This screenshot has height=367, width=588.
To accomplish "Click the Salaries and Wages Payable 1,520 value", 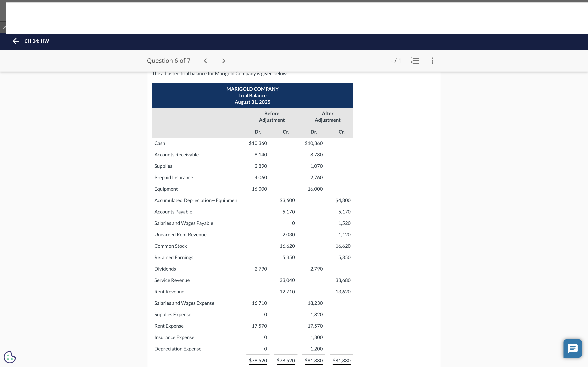I will 344,223.
